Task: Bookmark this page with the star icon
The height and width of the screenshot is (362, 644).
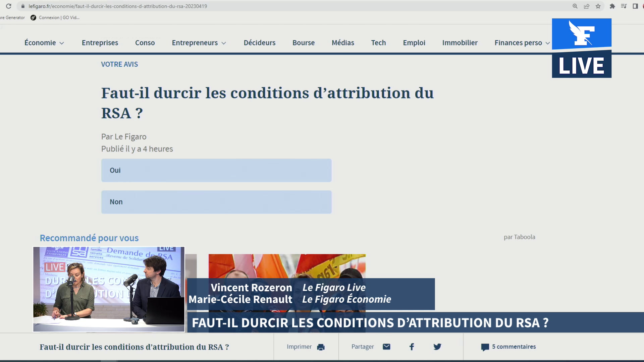Action: point(598,6)
